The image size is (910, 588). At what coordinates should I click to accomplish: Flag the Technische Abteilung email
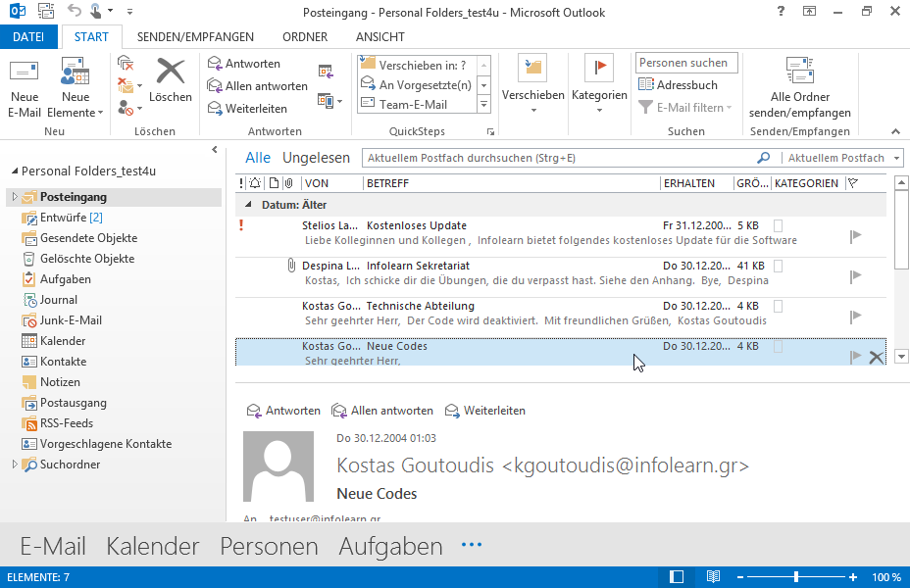[x=855, y=317]
